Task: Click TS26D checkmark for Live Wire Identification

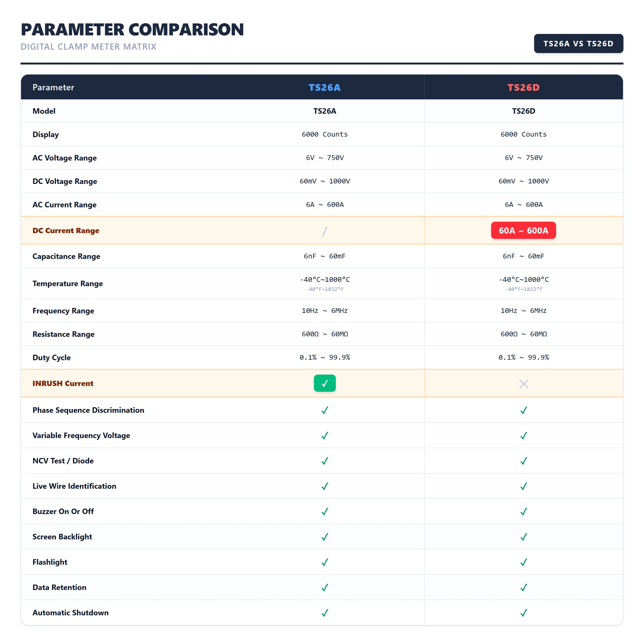Action: pyautogui.click(x=524, y=486)
